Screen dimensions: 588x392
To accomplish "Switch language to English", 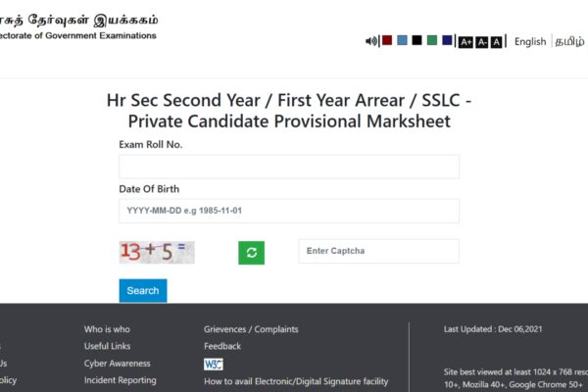I will coord(530,41).
